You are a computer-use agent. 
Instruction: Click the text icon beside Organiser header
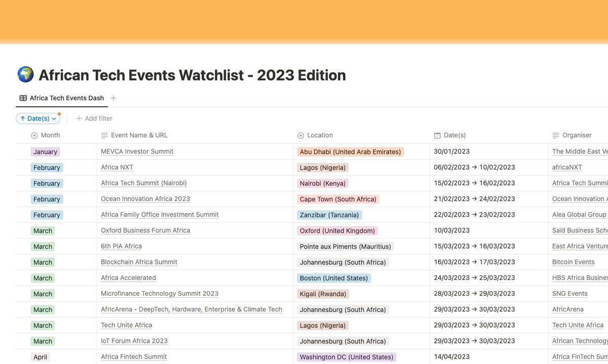tap(556, 136)
